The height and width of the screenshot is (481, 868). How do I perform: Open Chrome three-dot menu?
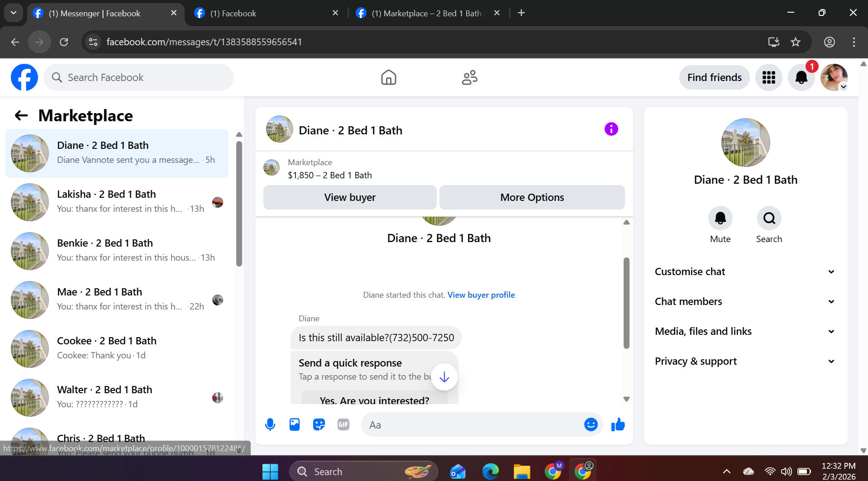[x=854, y=42]
